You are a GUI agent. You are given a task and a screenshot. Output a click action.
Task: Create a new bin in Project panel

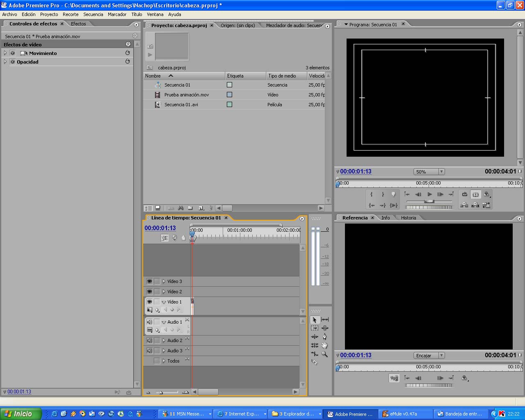coord(190,208)
